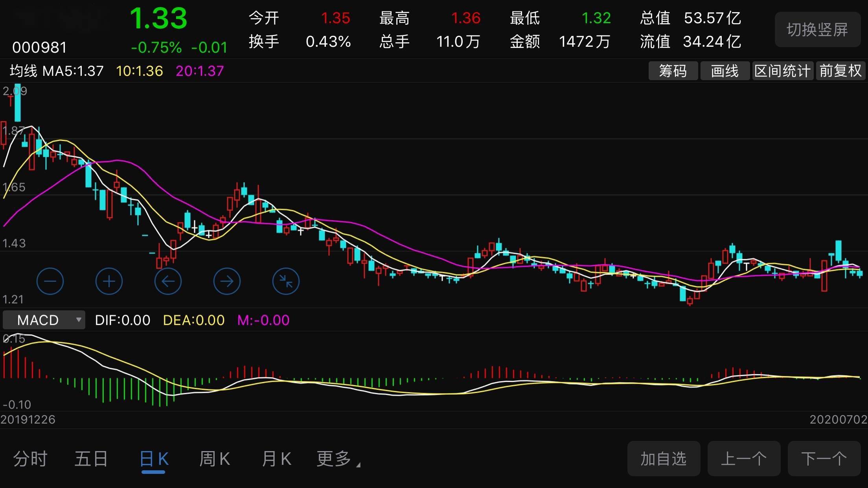Select the 月K tab
The width and height of the screenshot is (868, 488).
coord(276,459)
